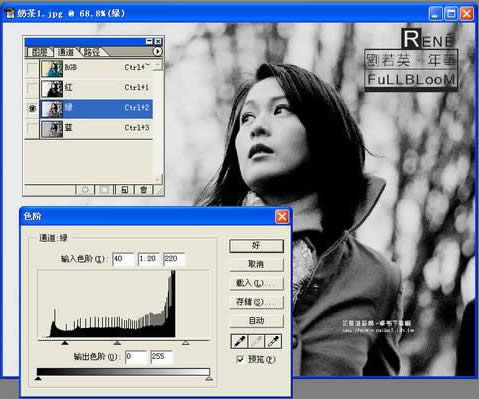Switch to the 图层 layers tab
479x399 pixels.
tap(39, 52)
